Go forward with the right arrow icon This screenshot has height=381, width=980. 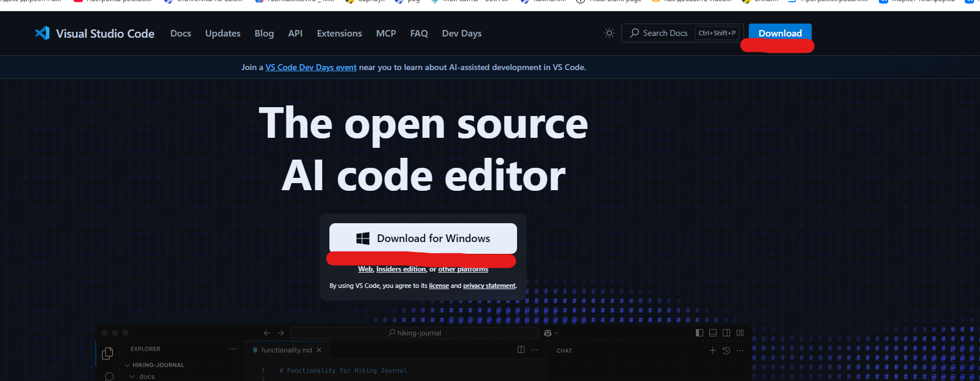[281, 333]
